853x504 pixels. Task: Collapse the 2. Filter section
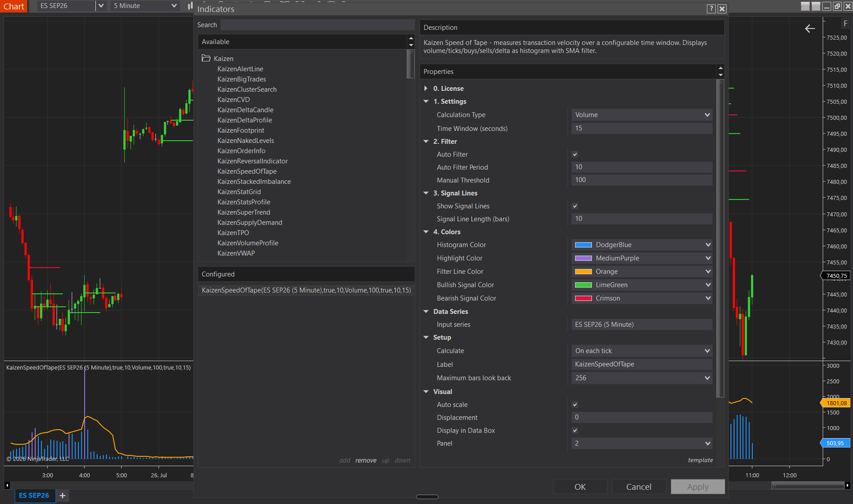coord(426,142)
